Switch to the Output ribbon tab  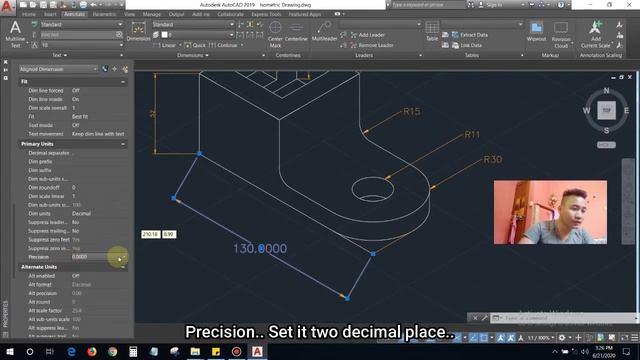176,14
